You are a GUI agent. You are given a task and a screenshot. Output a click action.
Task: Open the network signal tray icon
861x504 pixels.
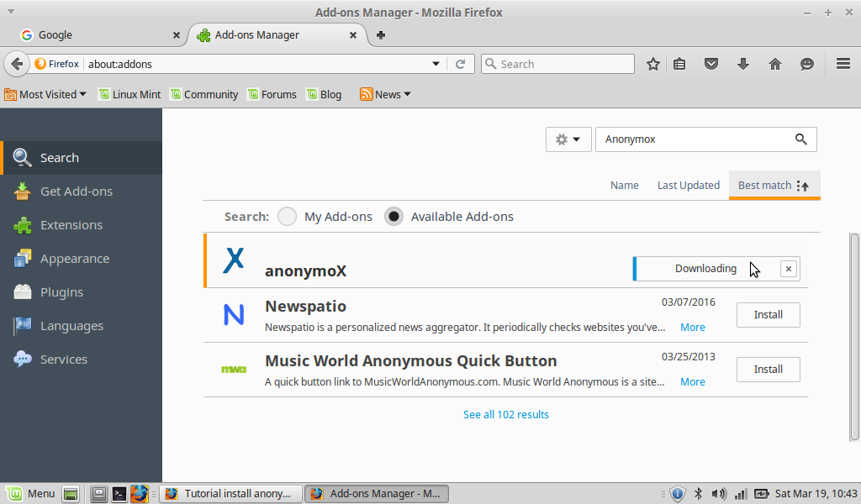[741, 494]
